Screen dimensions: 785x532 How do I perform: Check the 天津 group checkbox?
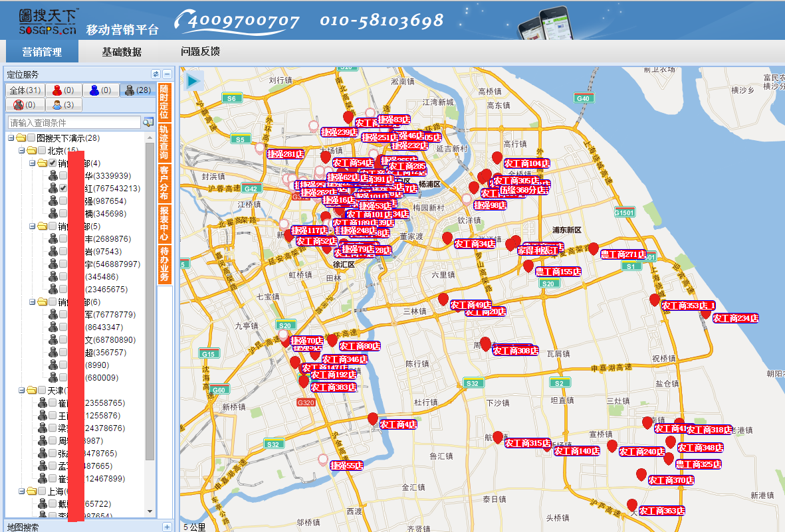(42, 390)
